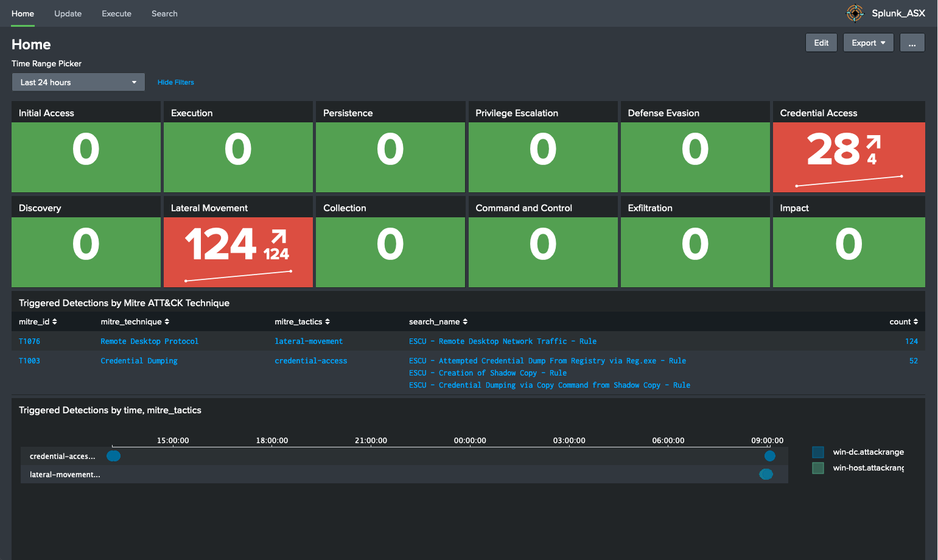Click win-host.attackrange legend color swatch
This screenshot has width=938, height=560.
[818, 467]
